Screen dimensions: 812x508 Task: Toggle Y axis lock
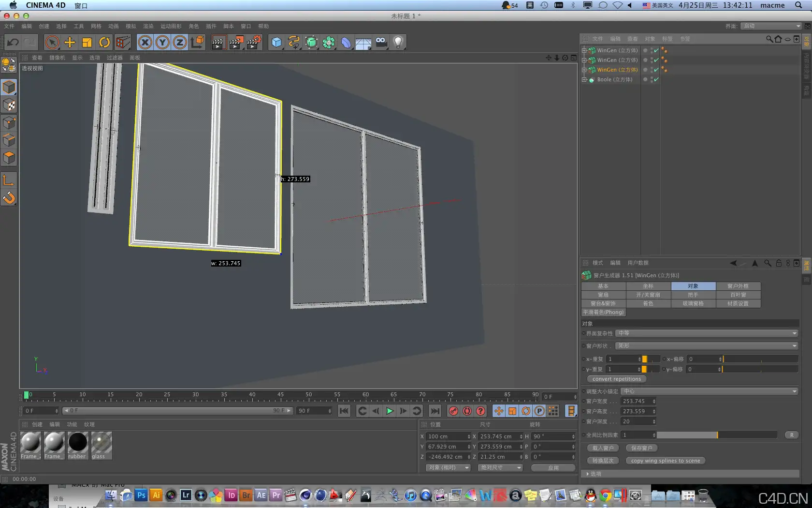point(162,43)
